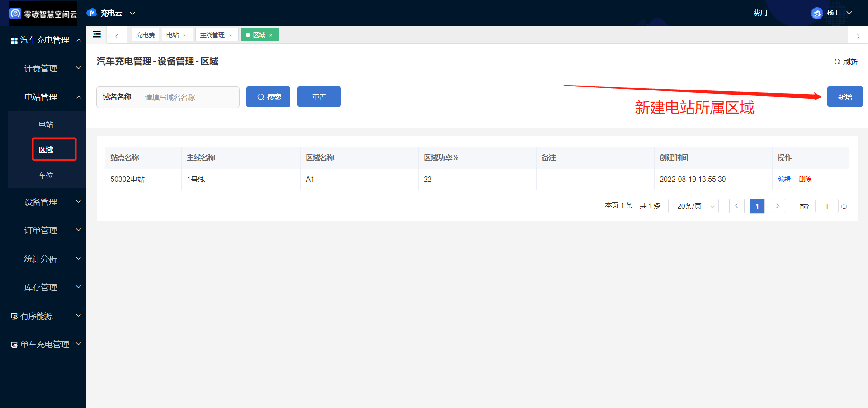Image resolution: width=868 pixels, height=408 pixels.
Task: Collapse the 电站管理 submenu
Action: point(79,97)
